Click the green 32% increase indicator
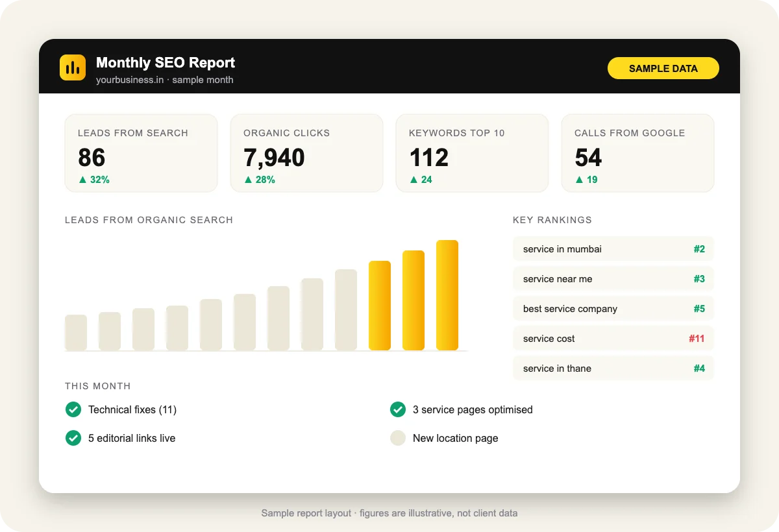This screenshot has width=779, height=532. [94, 180]
